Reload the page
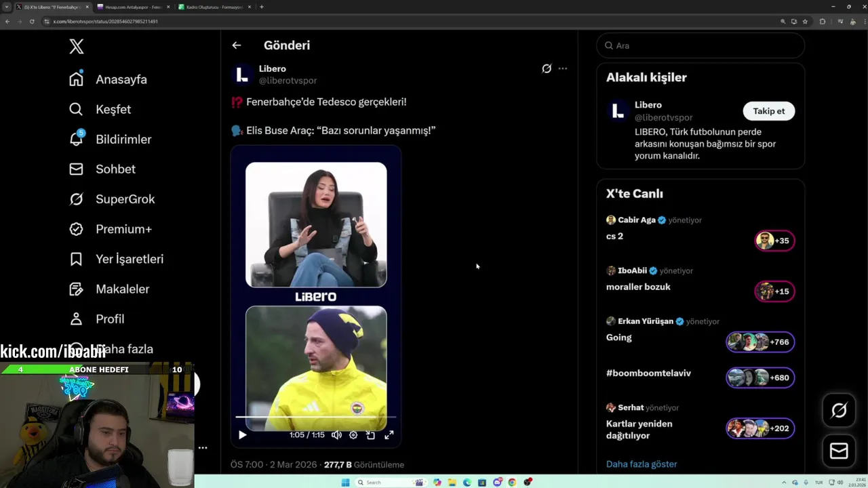This screenshot has height=488, width=868. 32,22
